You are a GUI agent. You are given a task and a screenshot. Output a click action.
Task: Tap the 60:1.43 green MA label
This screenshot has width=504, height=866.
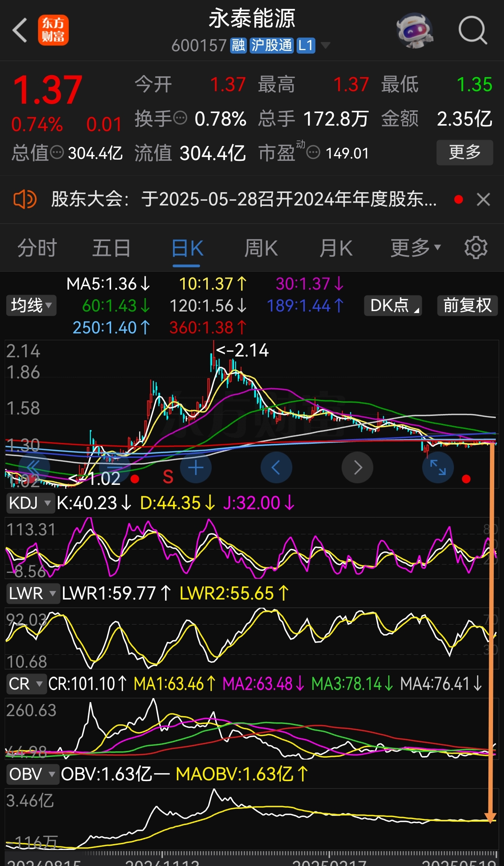click(x=116, y=306)
